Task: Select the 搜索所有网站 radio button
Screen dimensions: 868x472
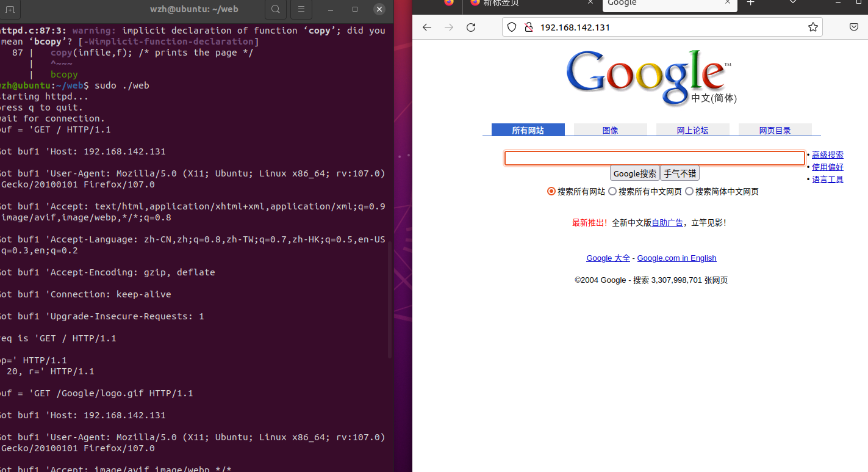Action: pyautogui.click(x=551, y=191)
